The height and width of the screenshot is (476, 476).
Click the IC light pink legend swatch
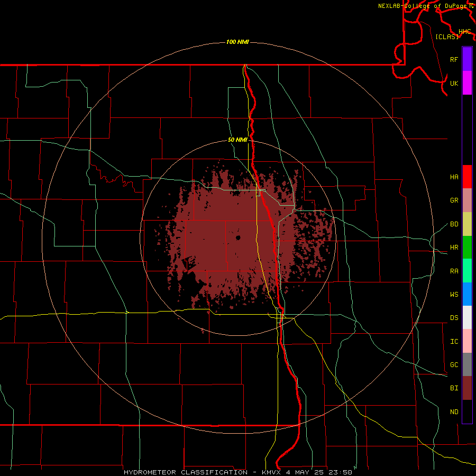pos(467,341)
